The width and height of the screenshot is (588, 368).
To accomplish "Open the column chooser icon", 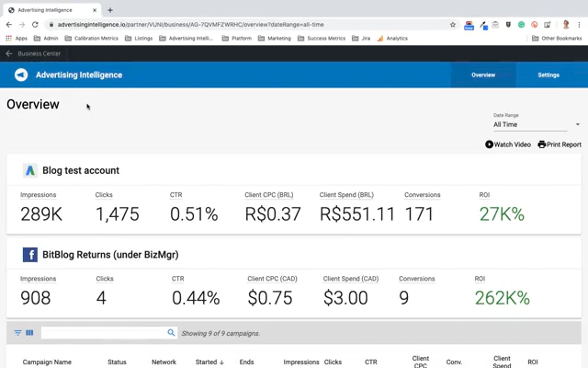I will (x=30, y=333).
